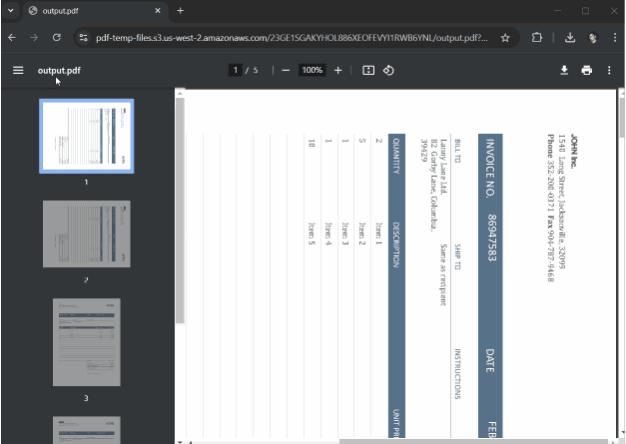Print the PDF document
The height and width of the screenshot is (444, 626).
pos(587,70)
